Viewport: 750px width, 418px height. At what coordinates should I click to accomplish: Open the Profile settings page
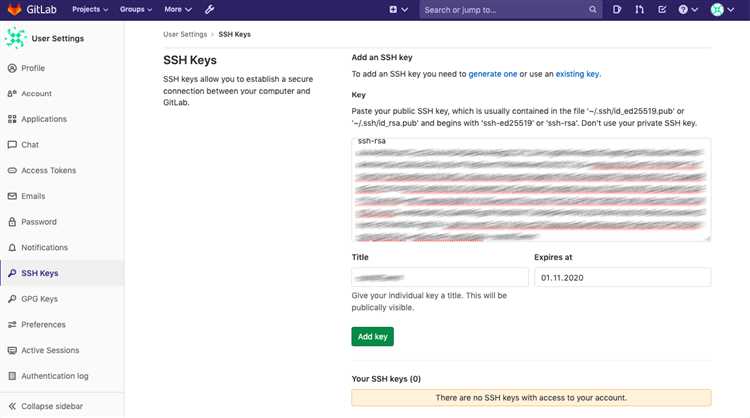pyautogui.click(x=33, y=68)
